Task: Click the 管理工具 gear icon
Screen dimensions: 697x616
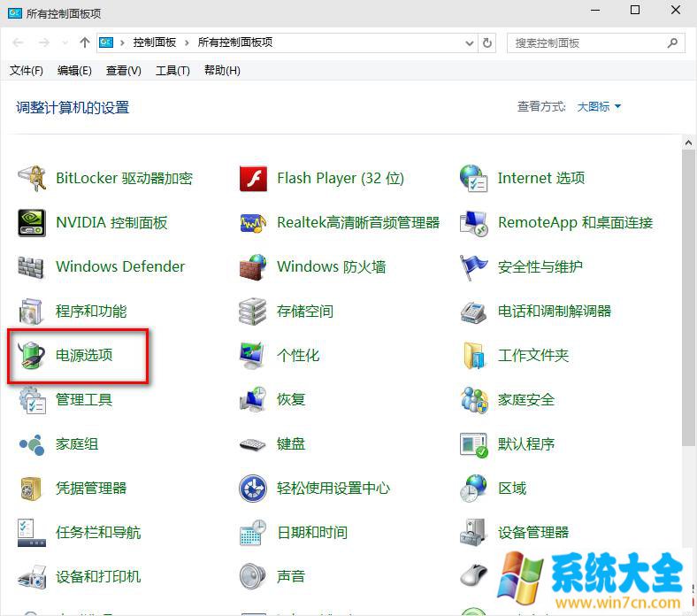Action: point(32,400)
